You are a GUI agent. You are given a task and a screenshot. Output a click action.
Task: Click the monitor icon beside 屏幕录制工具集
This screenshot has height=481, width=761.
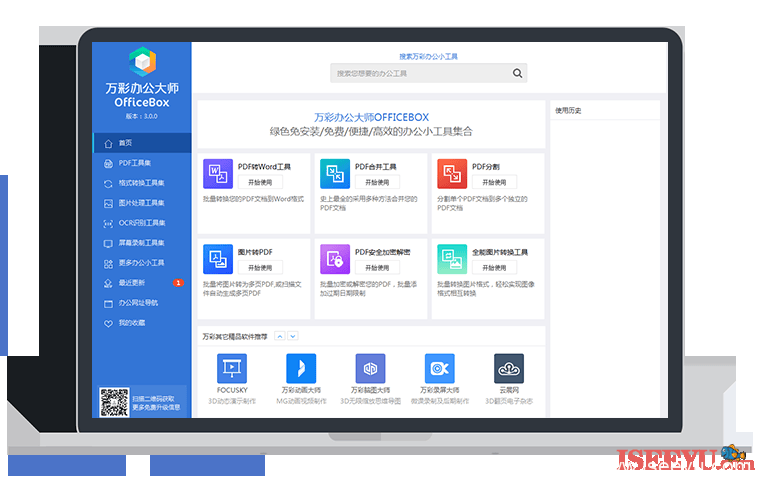click(108, 243)
